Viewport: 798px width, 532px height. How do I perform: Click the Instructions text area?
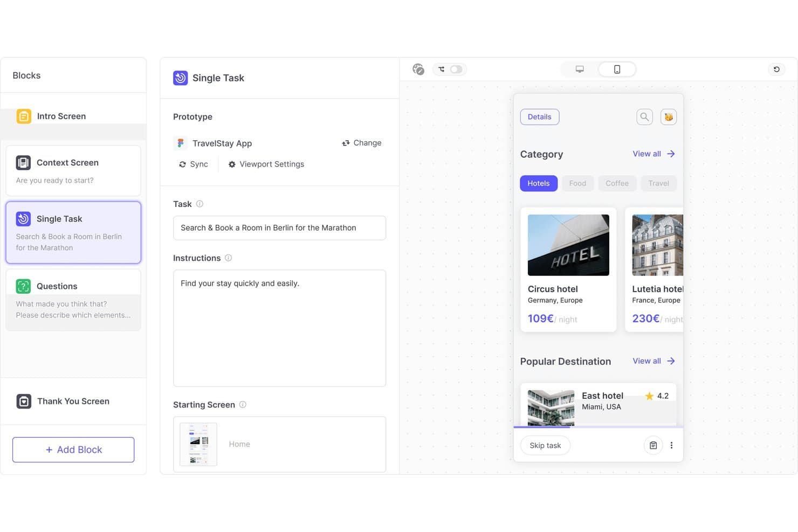click(279, 328)
